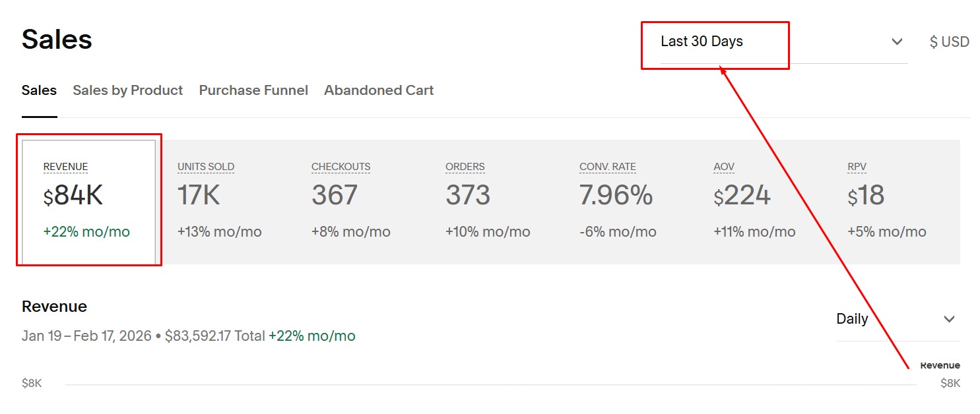980x414 pixels.
Task: Pick the RPV metric card
Action: pyautogui.click(x=893, y=201)
